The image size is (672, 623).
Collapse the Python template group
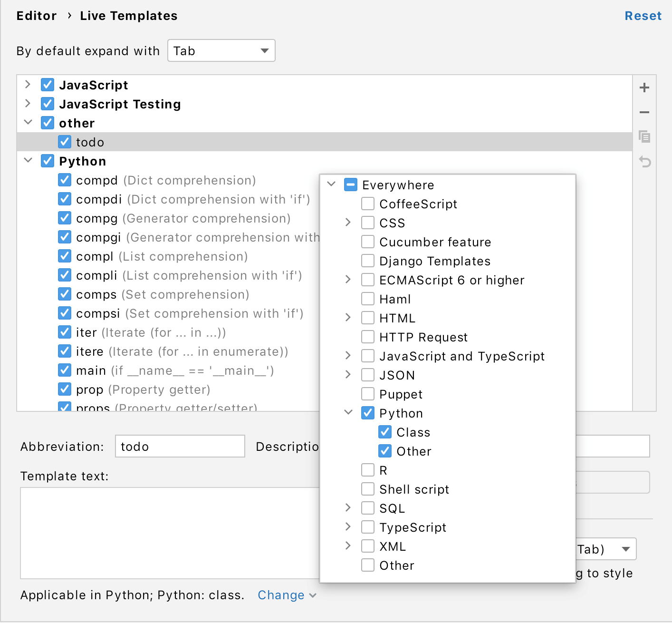(28, 161)
